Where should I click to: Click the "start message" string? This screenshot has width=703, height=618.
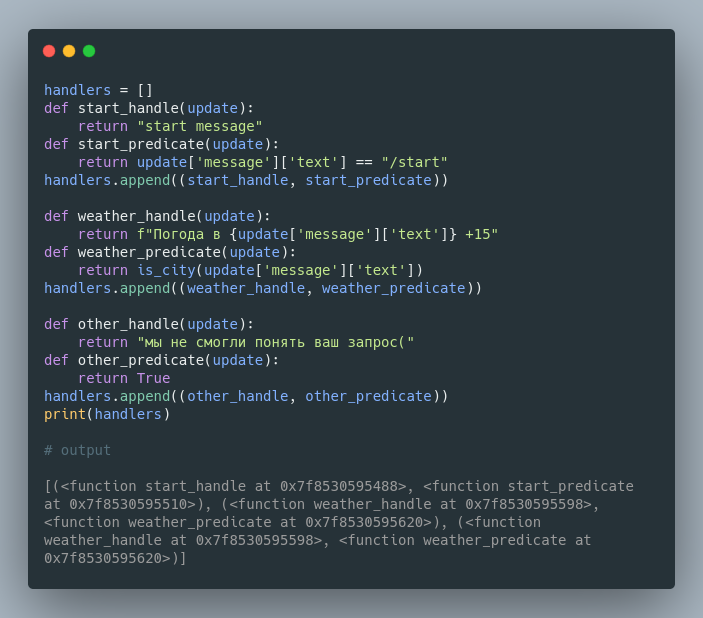[200, 126]
